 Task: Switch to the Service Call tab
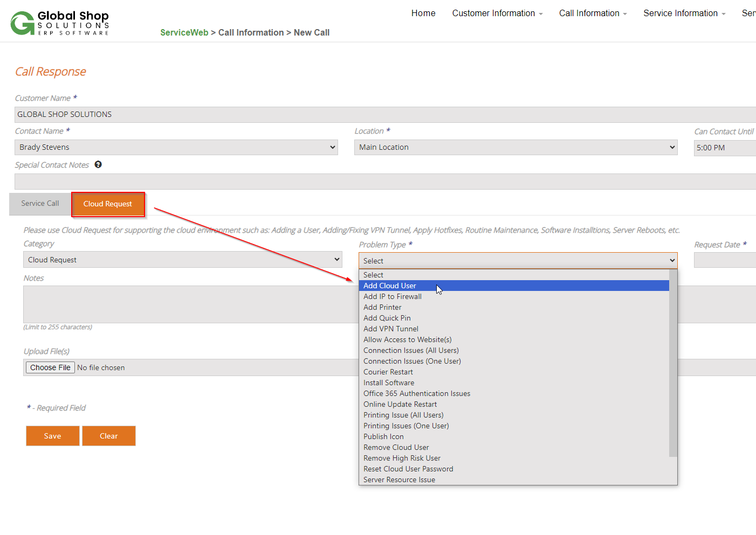[x=40, y=203]
